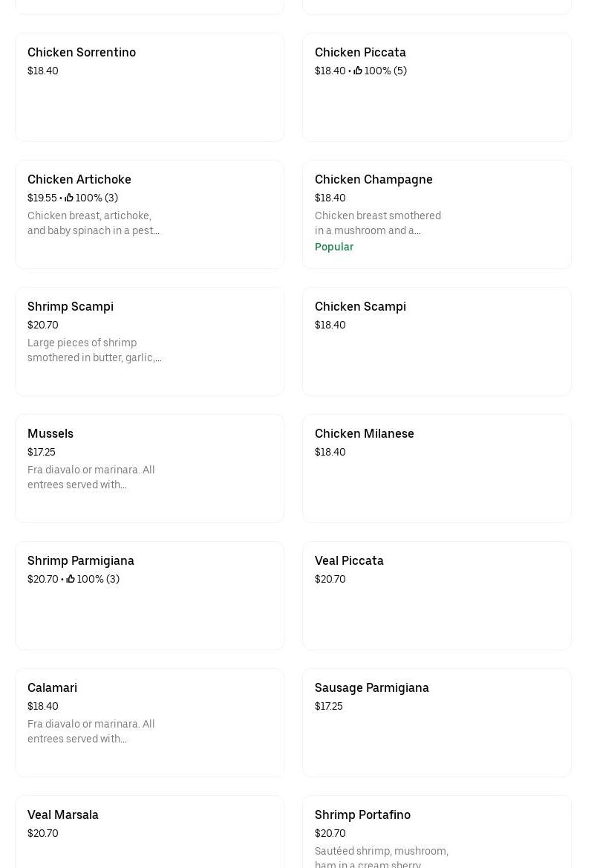Select the Shrimp Portafino item
This screenshot has height=868, width=597.
tap(362, 815)
